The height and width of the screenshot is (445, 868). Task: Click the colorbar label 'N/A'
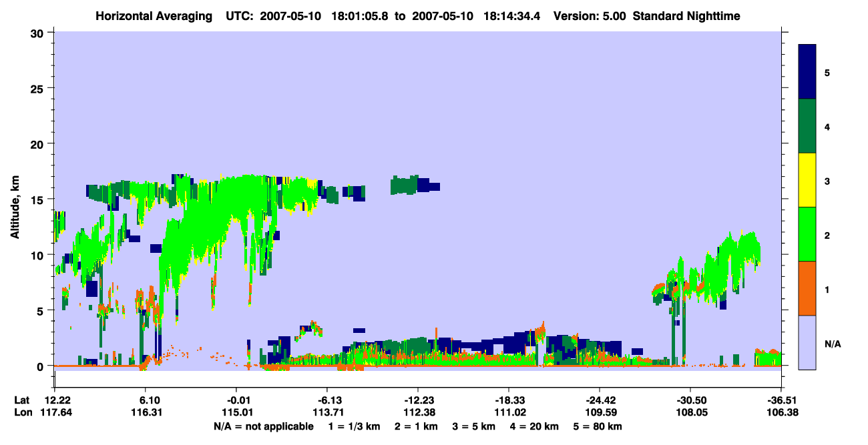832,344
